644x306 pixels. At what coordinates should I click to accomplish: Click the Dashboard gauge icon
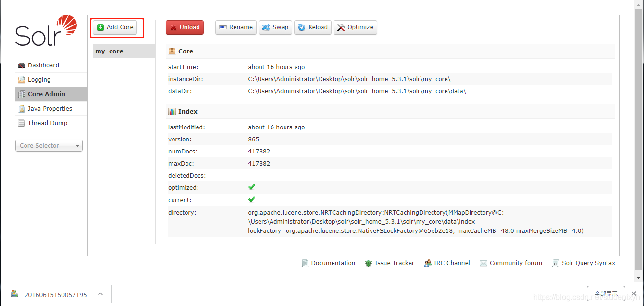click(21, 65)
